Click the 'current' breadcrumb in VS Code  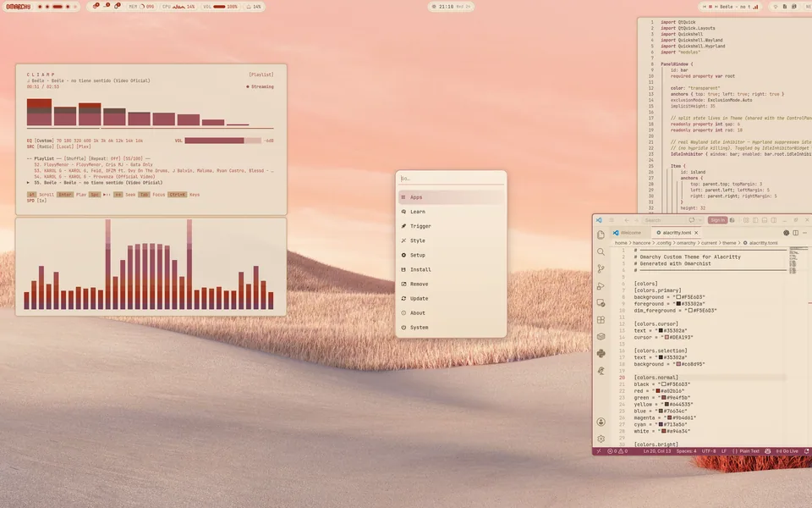(709, 243)
